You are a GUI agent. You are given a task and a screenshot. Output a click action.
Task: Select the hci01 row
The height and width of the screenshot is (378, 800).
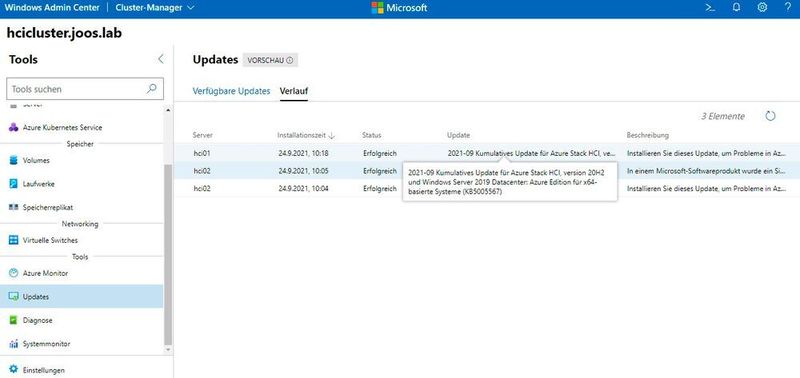[x=486, y=153]
